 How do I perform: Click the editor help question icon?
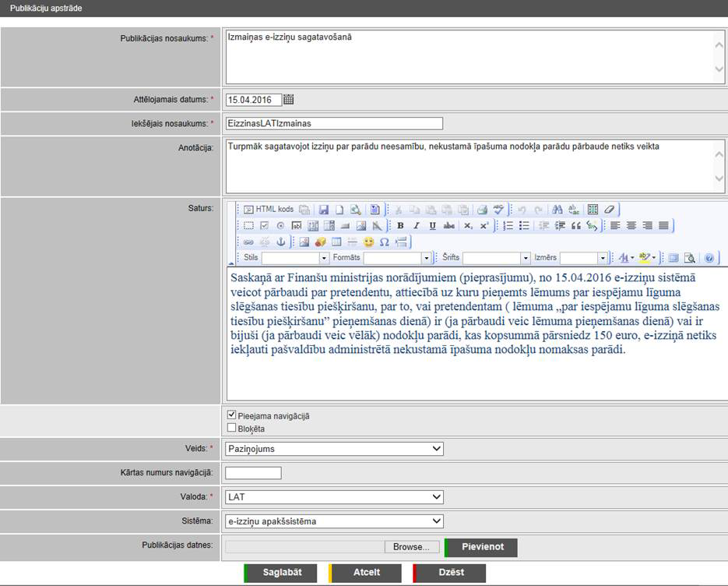click(709, 258)
